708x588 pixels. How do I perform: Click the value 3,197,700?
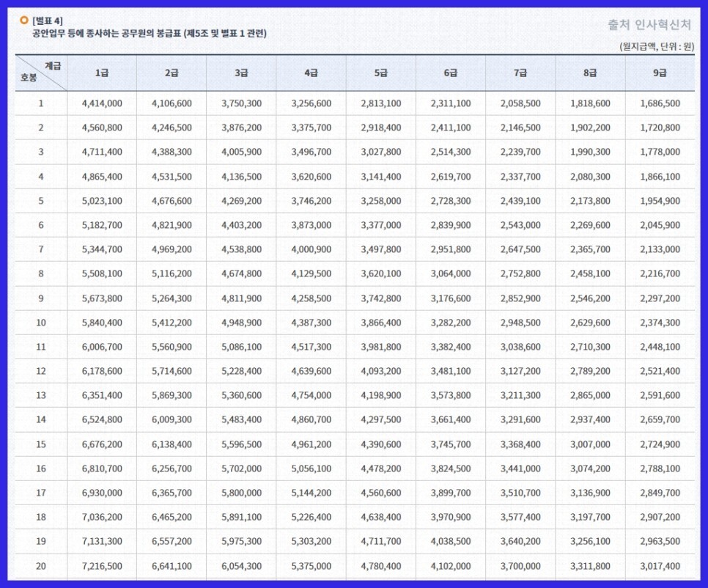point(590,517)
